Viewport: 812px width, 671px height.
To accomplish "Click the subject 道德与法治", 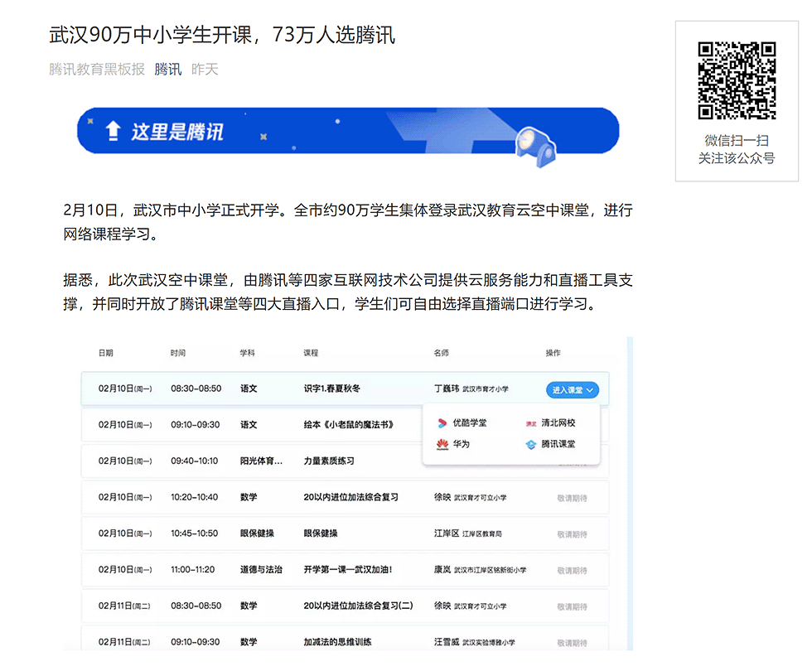I will coord(262,570).
